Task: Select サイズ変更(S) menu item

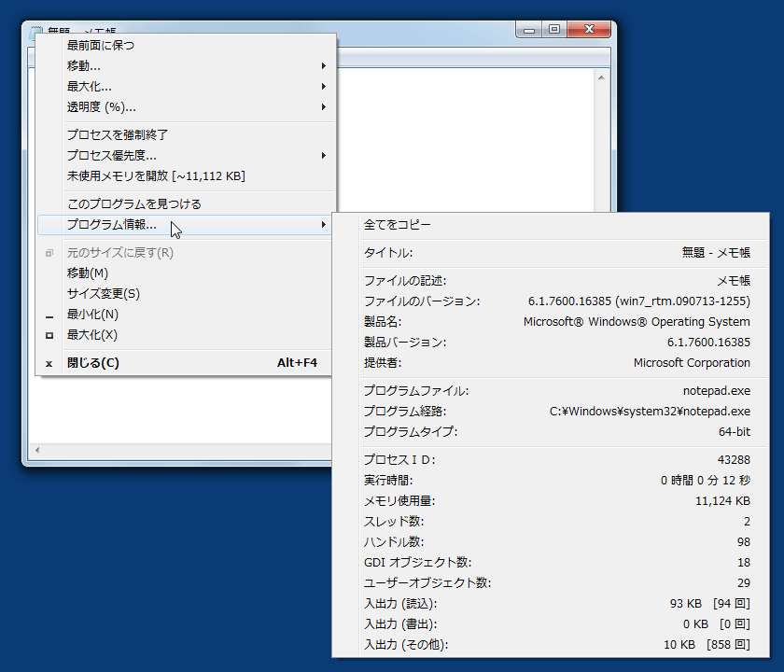Action: point(186,293)
